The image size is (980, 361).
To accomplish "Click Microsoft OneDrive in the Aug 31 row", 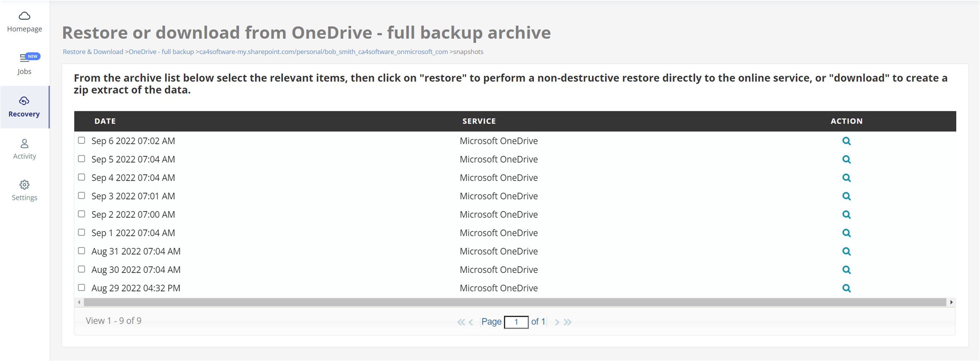I will click(x=499, y=252).
